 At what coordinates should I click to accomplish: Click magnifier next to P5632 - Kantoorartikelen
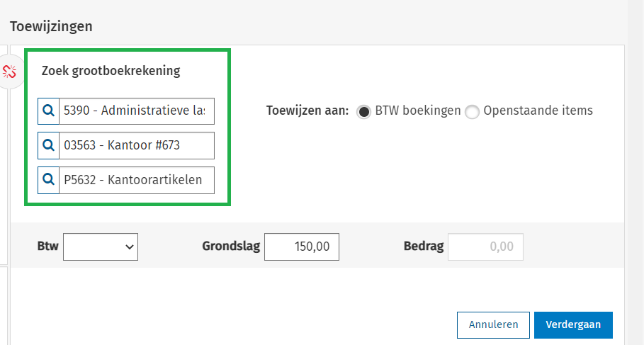click(48, 180)
